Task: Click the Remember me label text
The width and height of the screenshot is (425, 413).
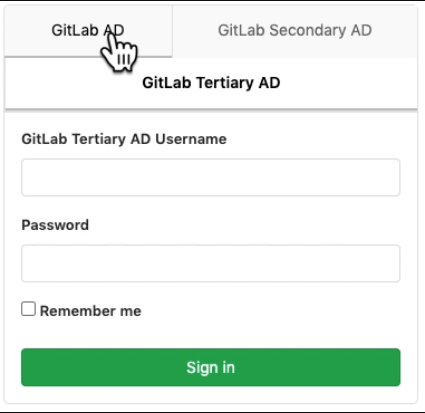Action: tap(91, 311)
